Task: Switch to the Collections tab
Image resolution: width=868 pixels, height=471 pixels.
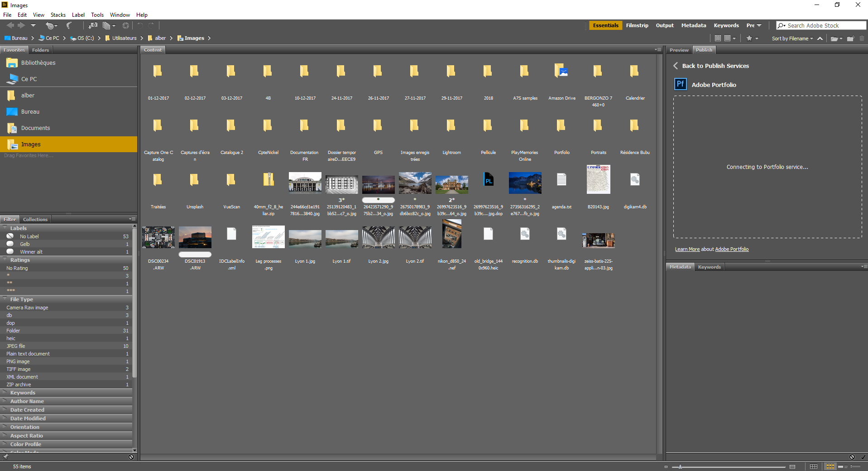Action: pos(35,219)
